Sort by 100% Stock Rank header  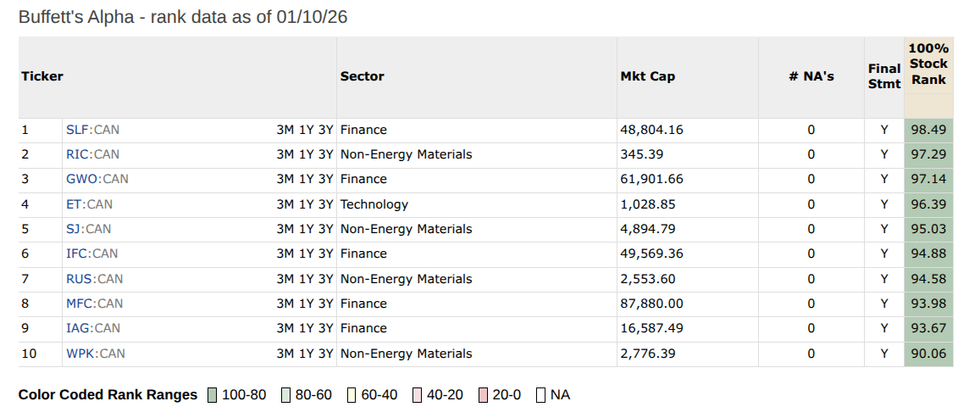[x=928, y=64]
